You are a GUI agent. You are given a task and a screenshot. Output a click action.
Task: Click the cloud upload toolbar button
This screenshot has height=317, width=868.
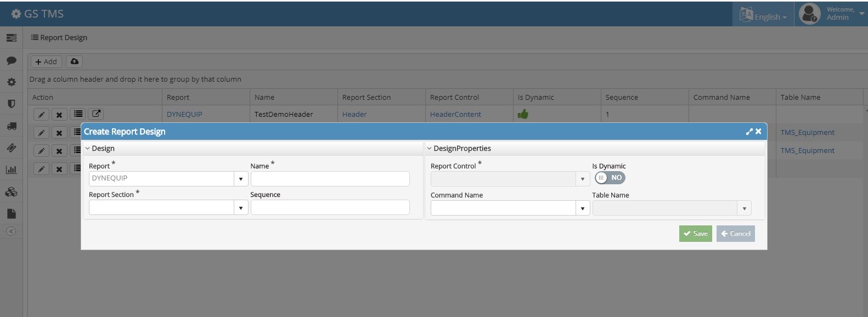(75, 61)
